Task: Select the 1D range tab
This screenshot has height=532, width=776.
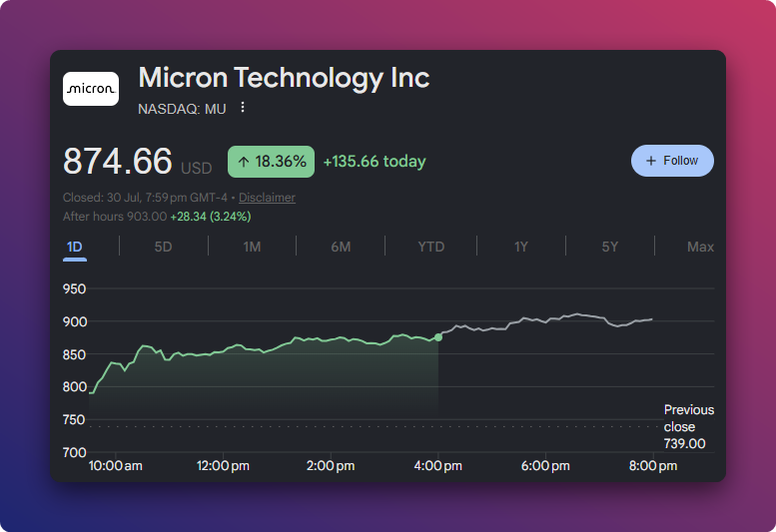Action: pyautogui.click(x=74, y=247)
